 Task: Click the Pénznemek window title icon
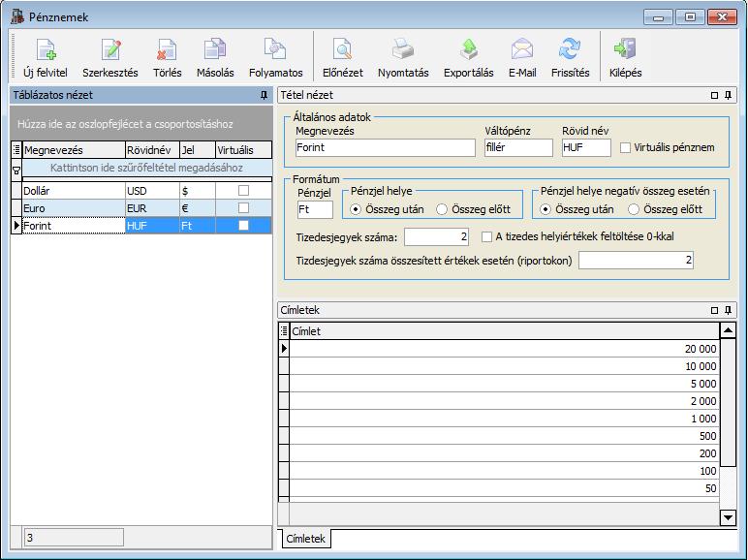coord(17,16)
